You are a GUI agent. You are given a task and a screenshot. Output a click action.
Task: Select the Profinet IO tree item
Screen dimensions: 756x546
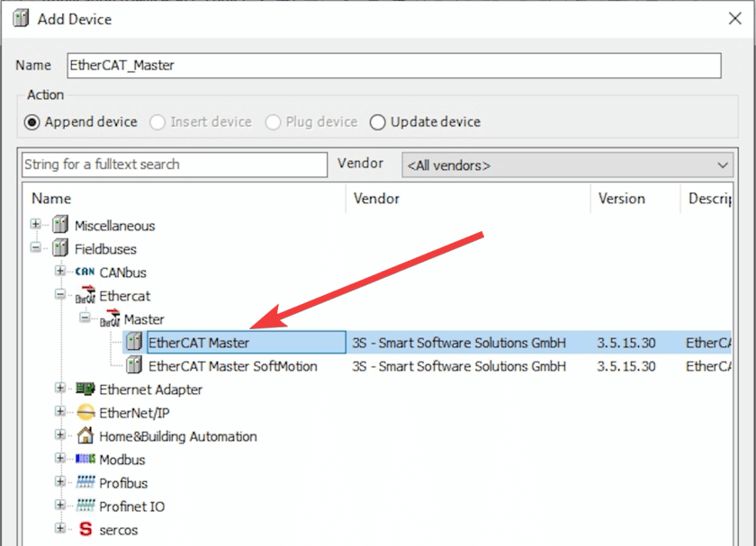(x=132, y=506)
